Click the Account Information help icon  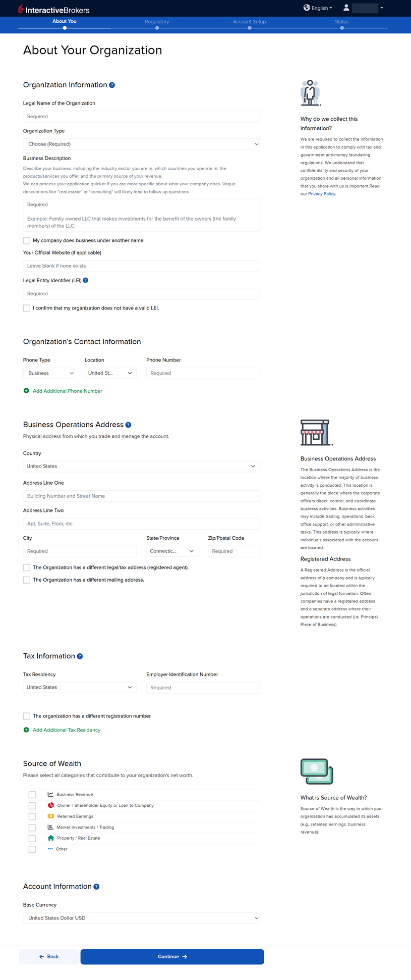[96, 887]
